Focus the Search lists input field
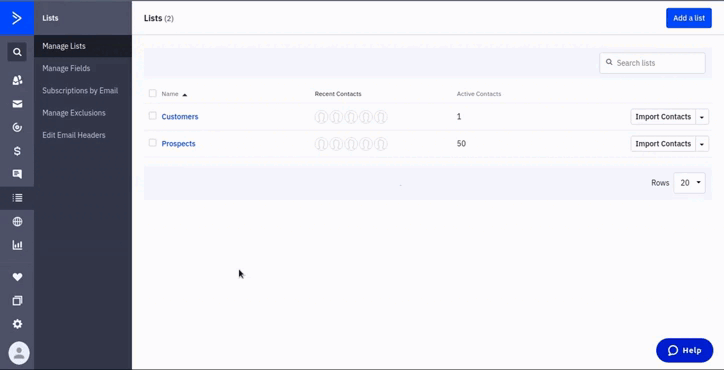This screenshot has width=724, height=370. point(652,63)
